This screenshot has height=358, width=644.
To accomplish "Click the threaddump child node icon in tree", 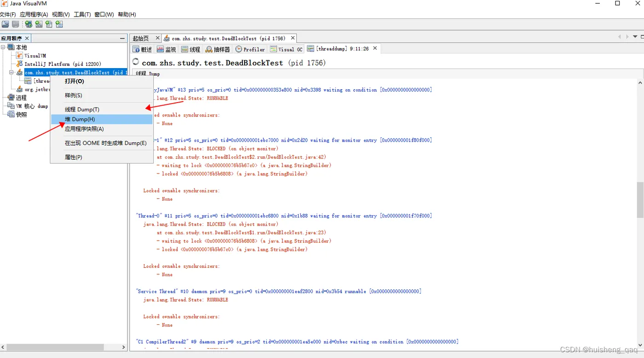I will pos(28,81).
